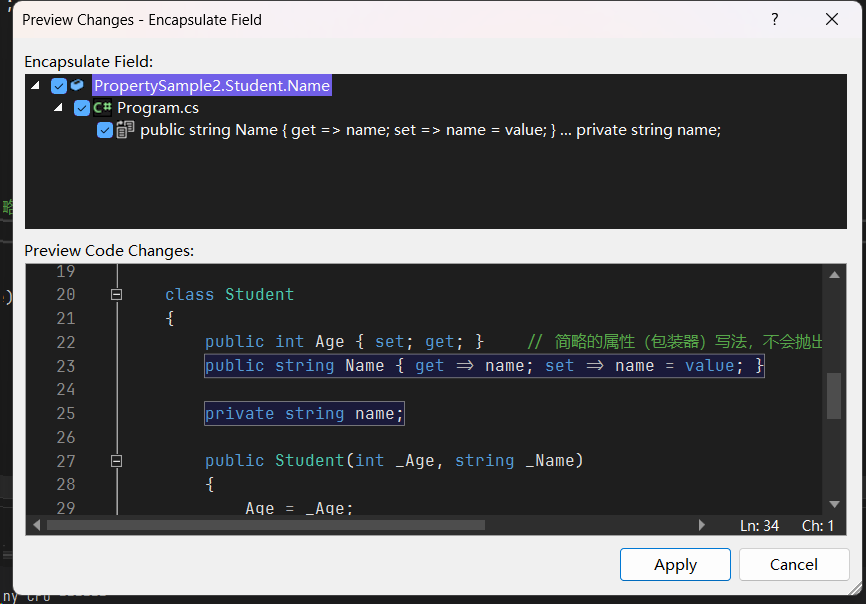Collapse the Program.cs tree node
This screenshot has height=604, width=866.
coord(59,107)
